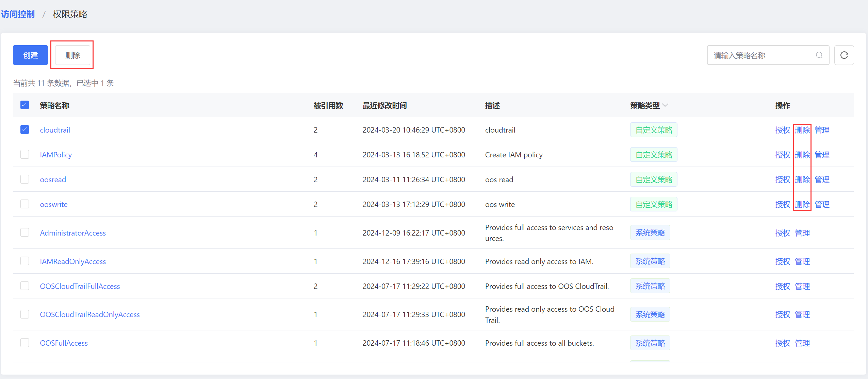This screenshot has height=379, width=868.
Task: Click the refresh icon button
Action: pos(844,55)
